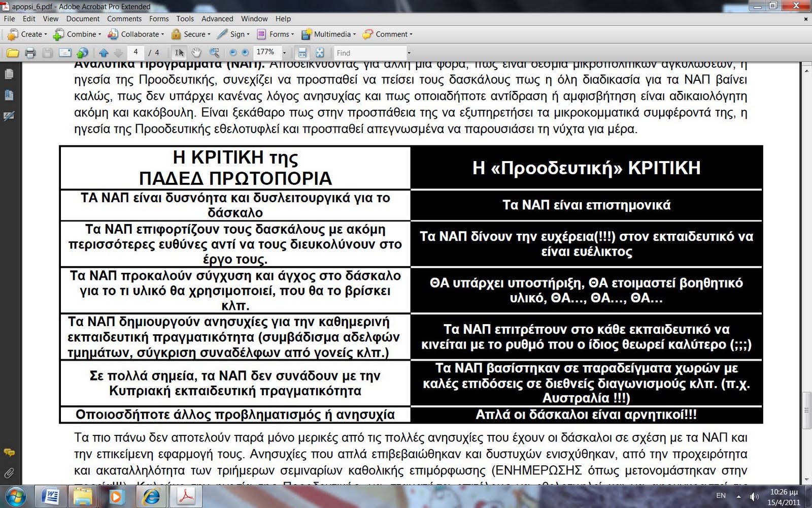
Task: Open the Forms menu in menu bar
Action: click(x=159, y=19)
